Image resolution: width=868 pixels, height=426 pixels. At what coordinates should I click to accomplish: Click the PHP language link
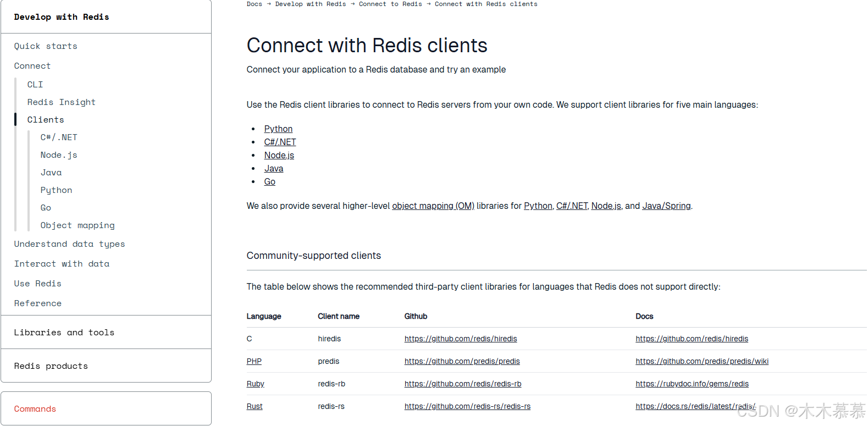tap(254, 361)
